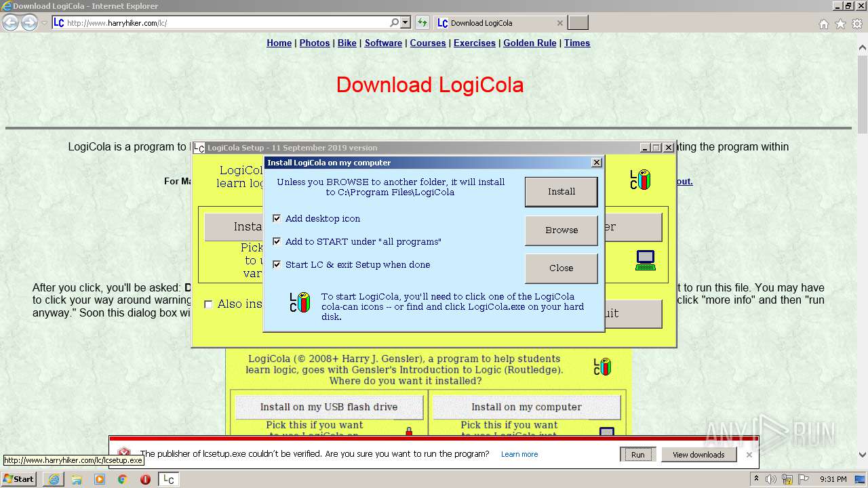
Task: Dismiss the download notification bar
Action: tap(749, 455)
